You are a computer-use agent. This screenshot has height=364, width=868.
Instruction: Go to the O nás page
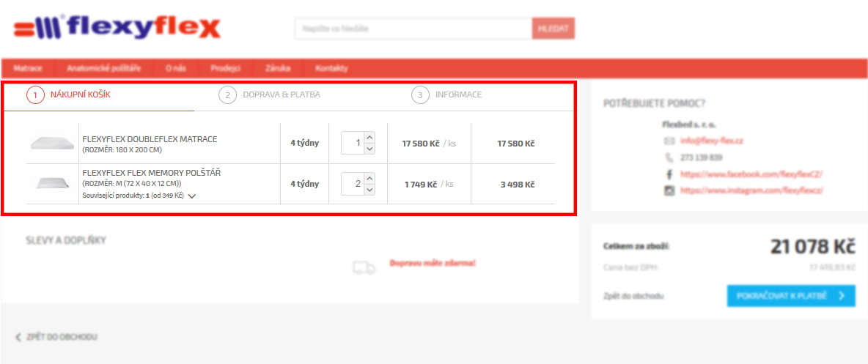coord(175,69)
